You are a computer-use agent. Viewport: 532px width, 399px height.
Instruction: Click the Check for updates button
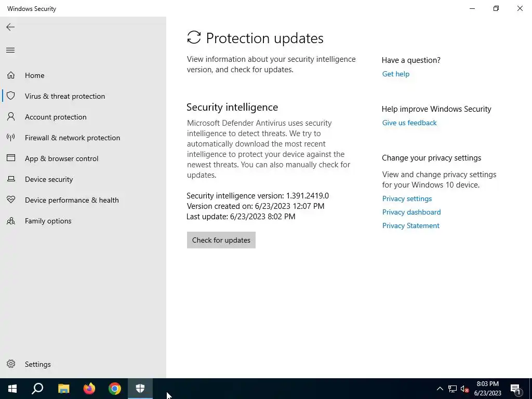click(221, 240)
